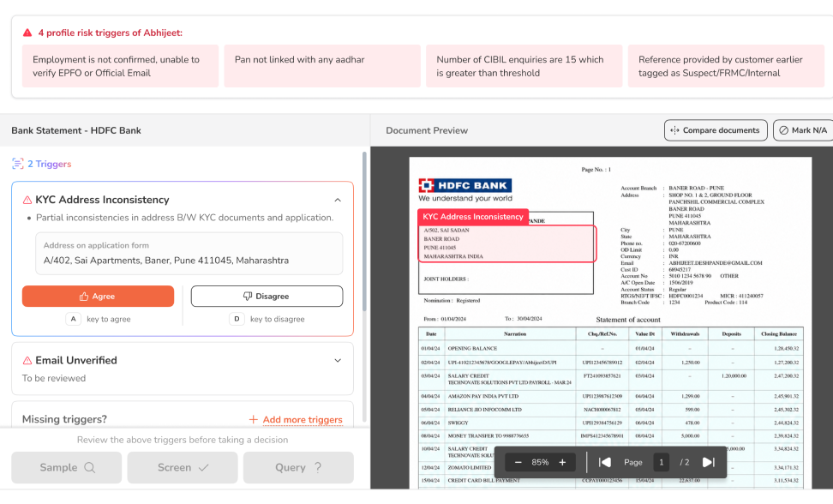Click the slashed-circle icon in Mark N/A button

pyautogui.click(x=783, y=130)
